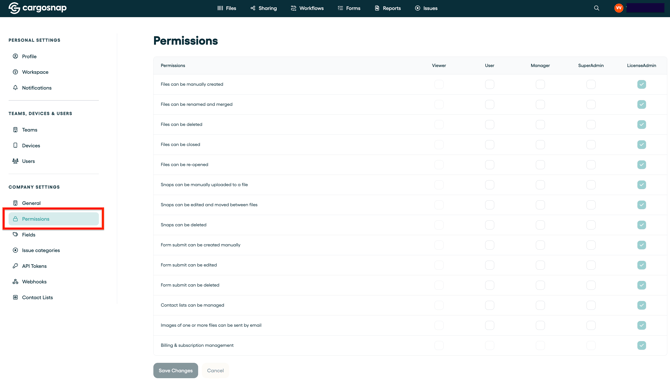Screen dimensions: 670x389
Task: Open the orange user avatar
Action: click(618, 8)
